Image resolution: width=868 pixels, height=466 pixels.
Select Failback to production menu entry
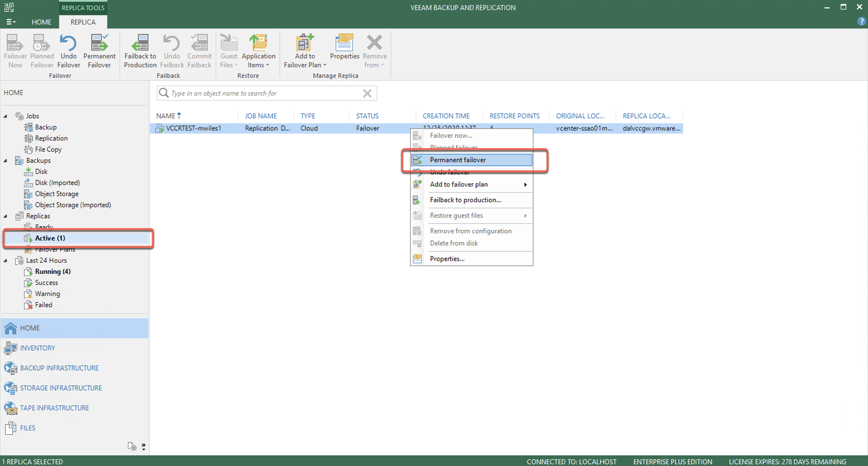[465, 200]
